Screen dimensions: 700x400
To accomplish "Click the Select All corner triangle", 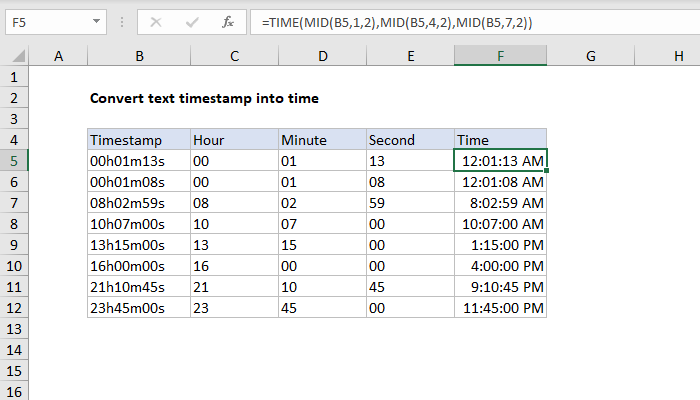I will 18,56.
